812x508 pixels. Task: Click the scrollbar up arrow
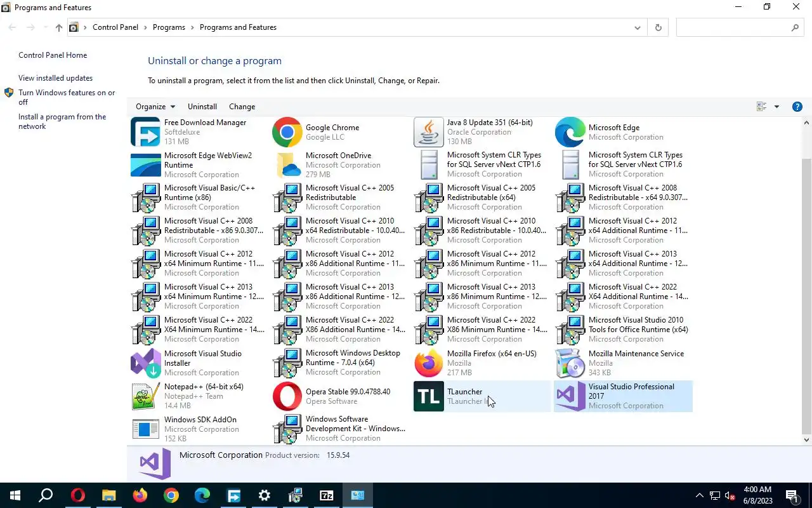[x=806, y=122]
